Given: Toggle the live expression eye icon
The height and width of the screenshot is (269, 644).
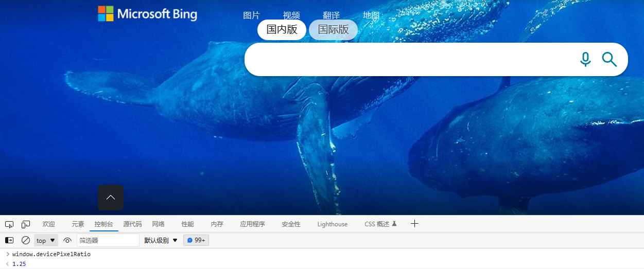Looking at the screenshot, I should pos(67,240).
